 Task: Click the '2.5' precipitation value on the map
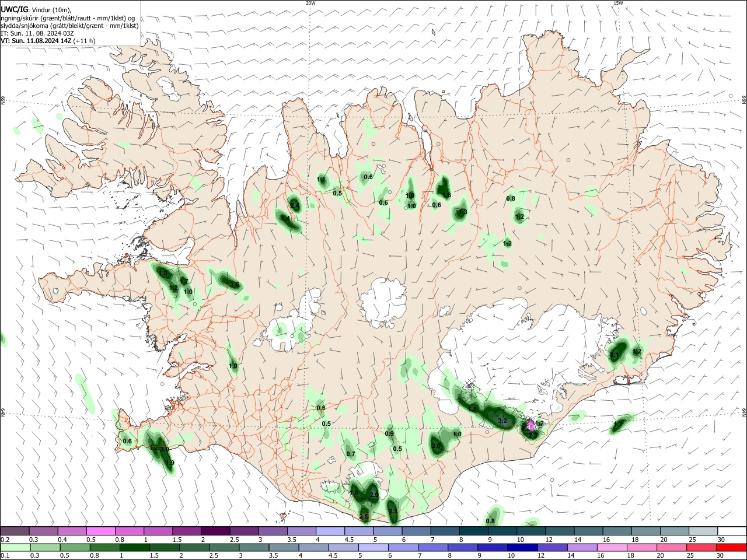click(x=364, y=517)
